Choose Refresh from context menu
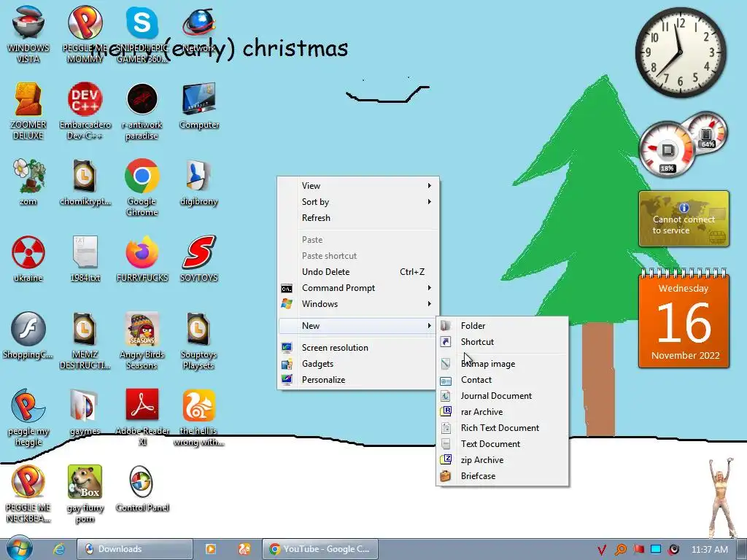Screen dimensions: 747x560 click(x=358, y=217)
